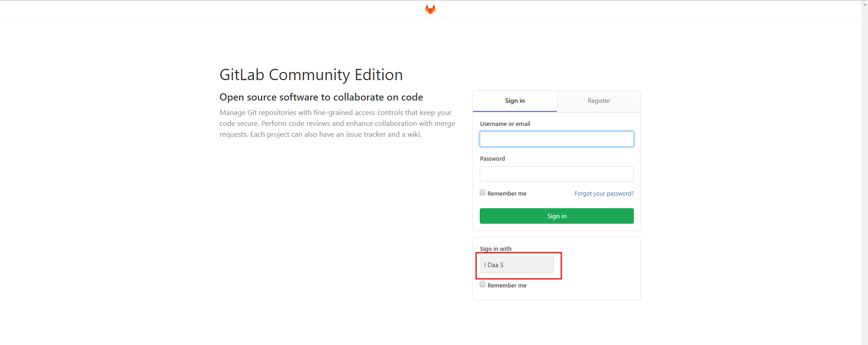Click the Username or email label

[x=505, y=124]
